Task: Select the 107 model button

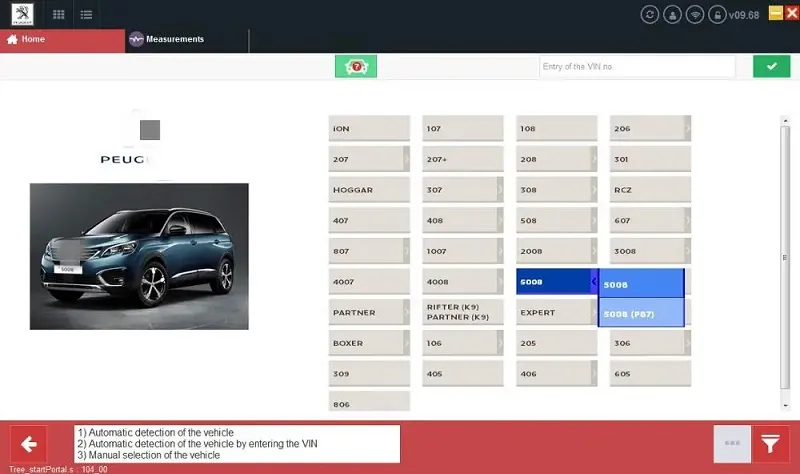Action: tap(463, 128)
